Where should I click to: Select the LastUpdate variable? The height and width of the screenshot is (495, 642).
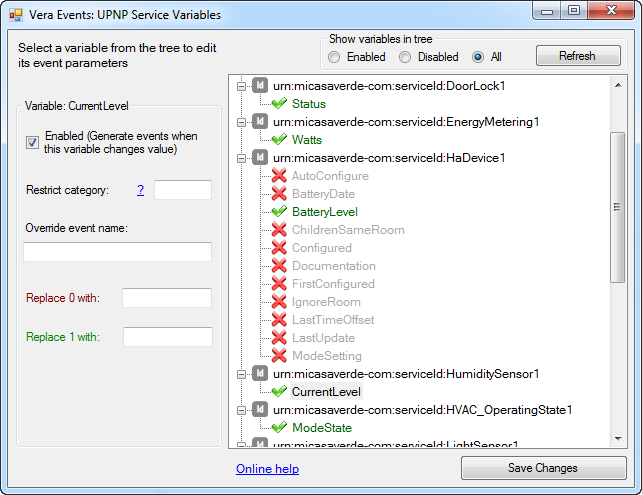coord(323,338)
